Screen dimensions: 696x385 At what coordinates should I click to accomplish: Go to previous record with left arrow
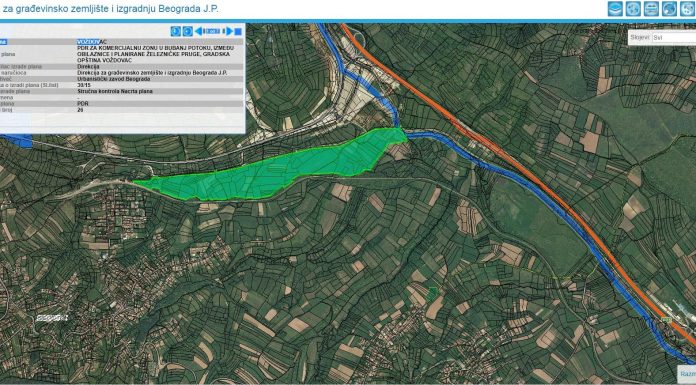point(199,31)
